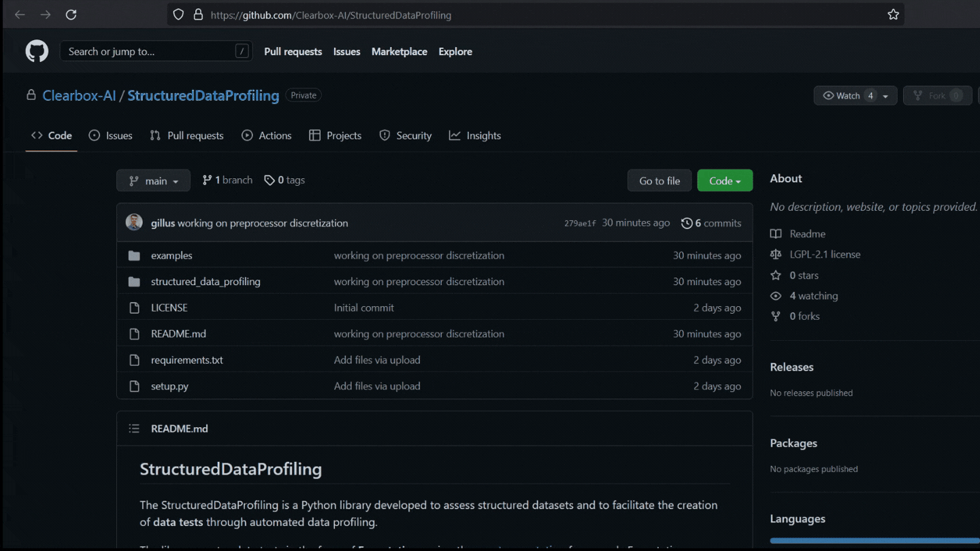Open the LICENSE file

169,307
